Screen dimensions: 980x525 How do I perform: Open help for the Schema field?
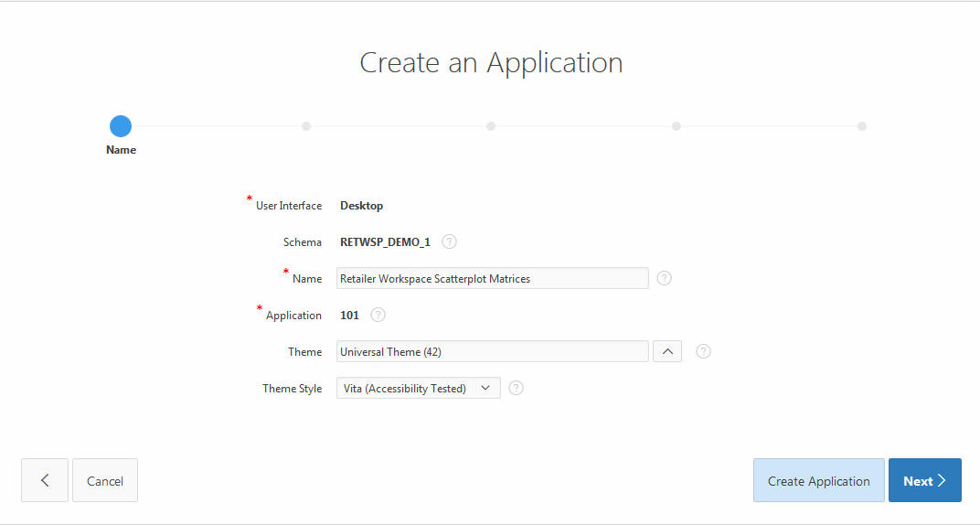(x=449, y=241)
